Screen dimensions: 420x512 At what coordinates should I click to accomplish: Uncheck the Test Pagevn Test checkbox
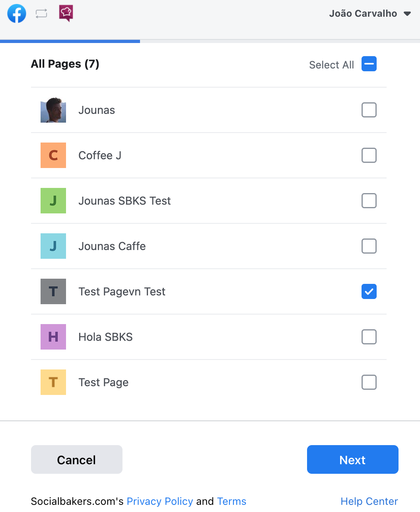click(369, 291)
